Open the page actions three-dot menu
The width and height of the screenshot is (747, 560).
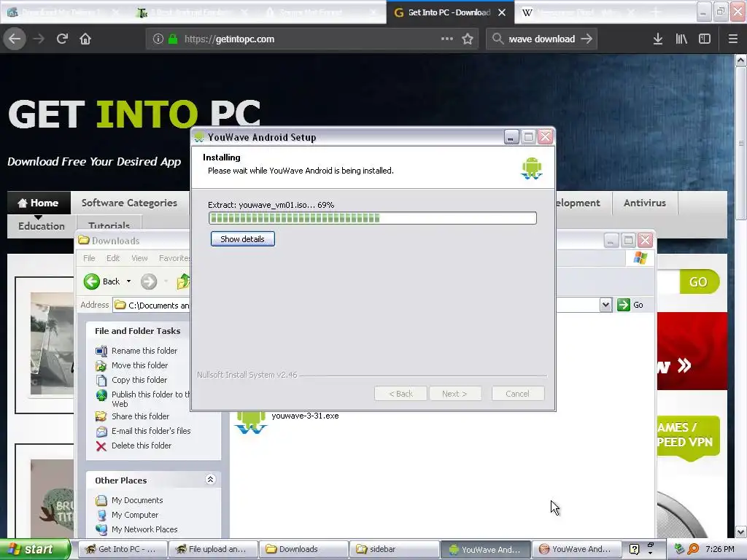[x=447, y=39]
